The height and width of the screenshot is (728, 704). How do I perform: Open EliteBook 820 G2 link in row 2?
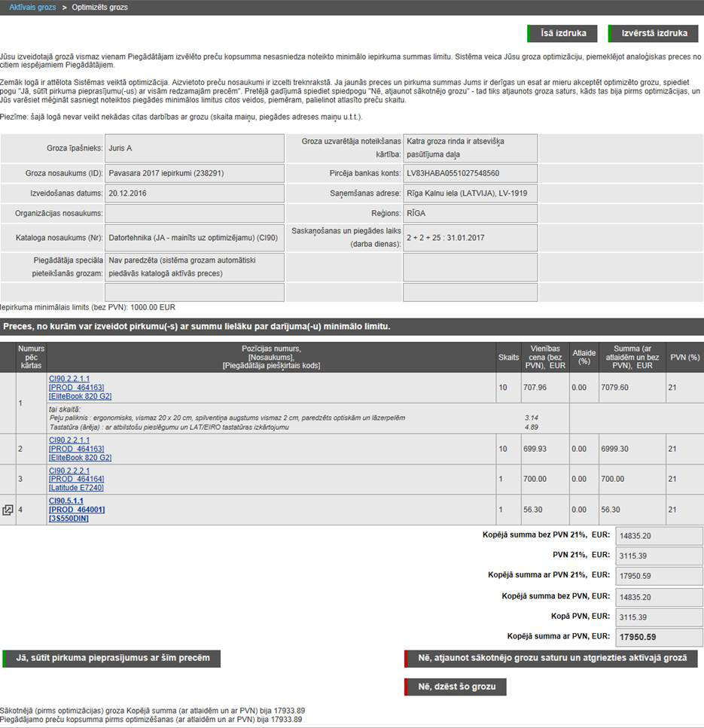[x=80, y=458]
